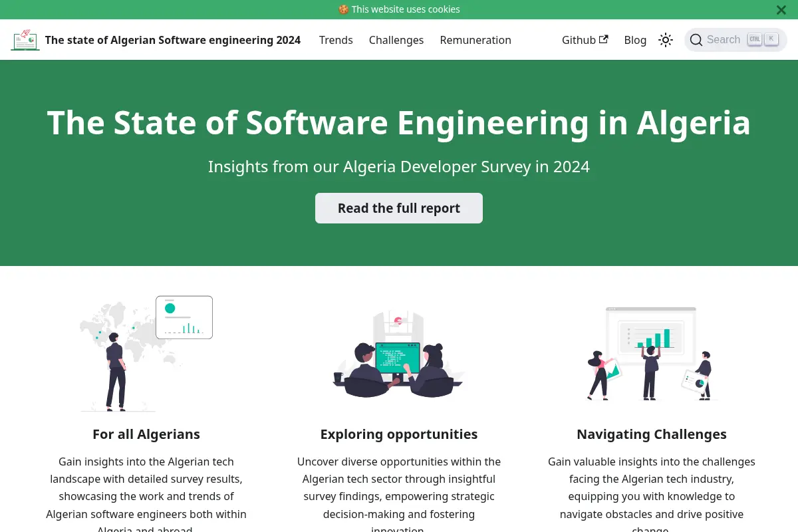Click the world map illustration for For all Algerians
This screenshot has width=798, height=532.
(x=146, y=354)
